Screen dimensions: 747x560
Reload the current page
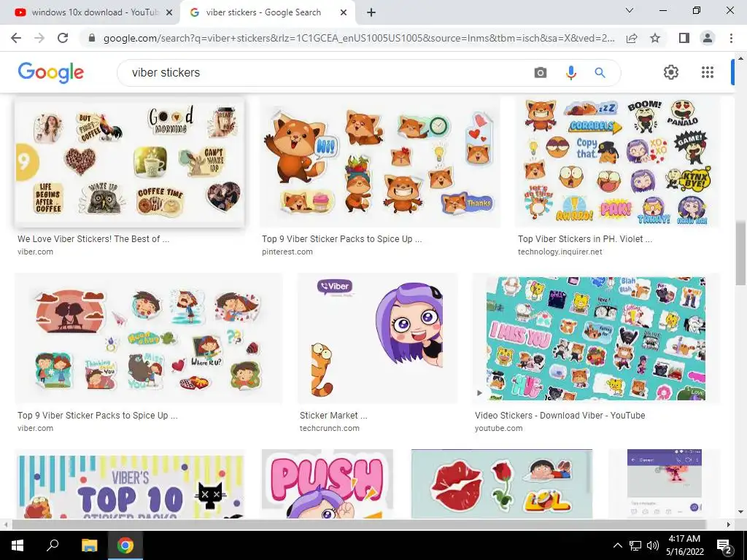63,38
